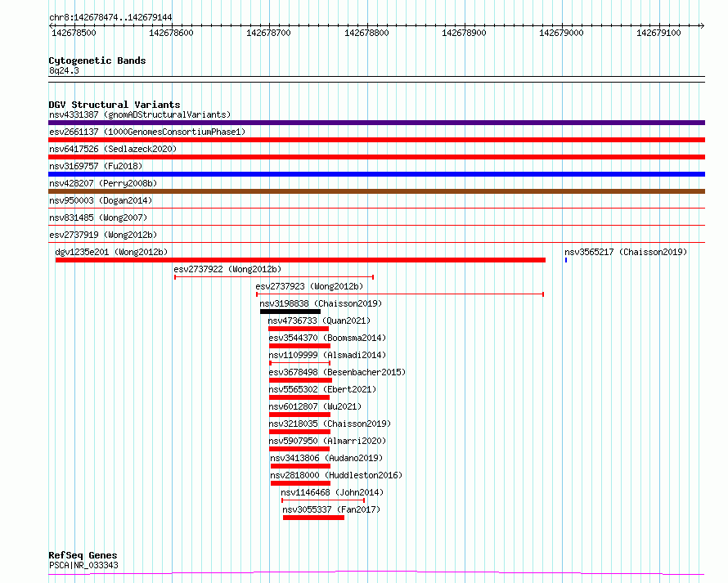Click nsv3055337 (Fan2017) label

pos(331,509)
